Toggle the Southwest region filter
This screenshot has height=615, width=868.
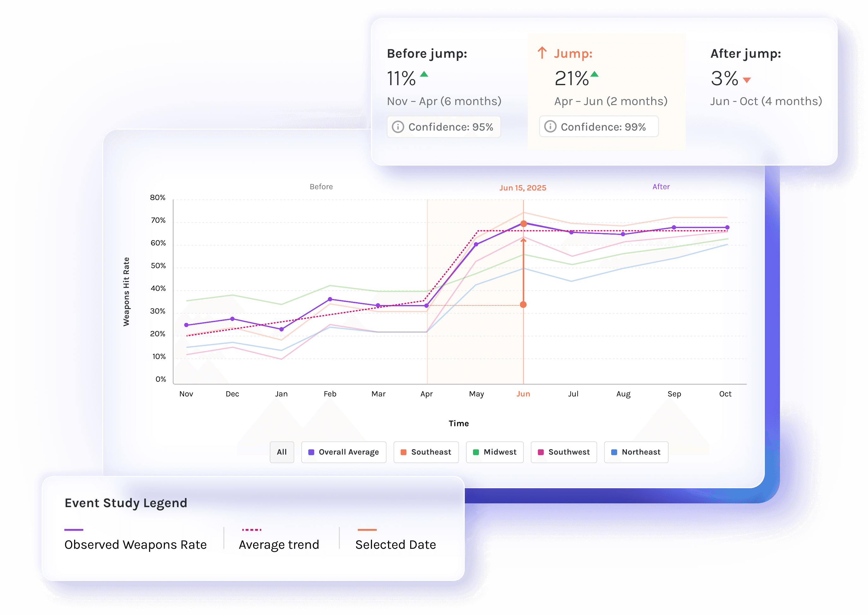[x=564, y=452]
